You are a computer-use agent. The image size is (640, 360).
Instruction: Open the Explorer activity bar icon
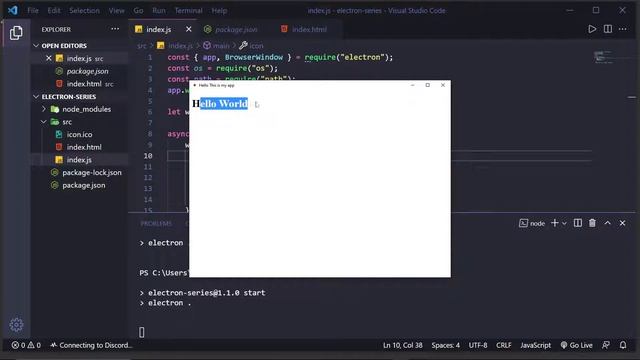pos(16,33)
